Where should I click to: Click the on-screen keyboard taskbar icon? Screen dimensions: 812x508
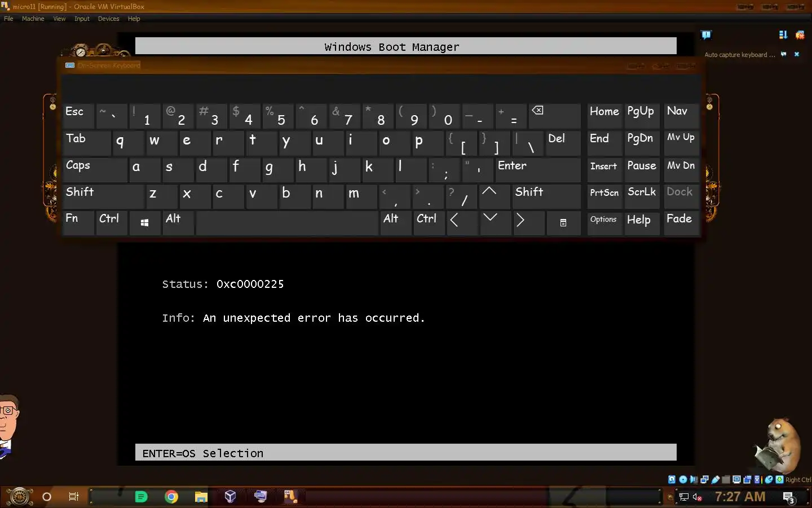click(260, 496)
